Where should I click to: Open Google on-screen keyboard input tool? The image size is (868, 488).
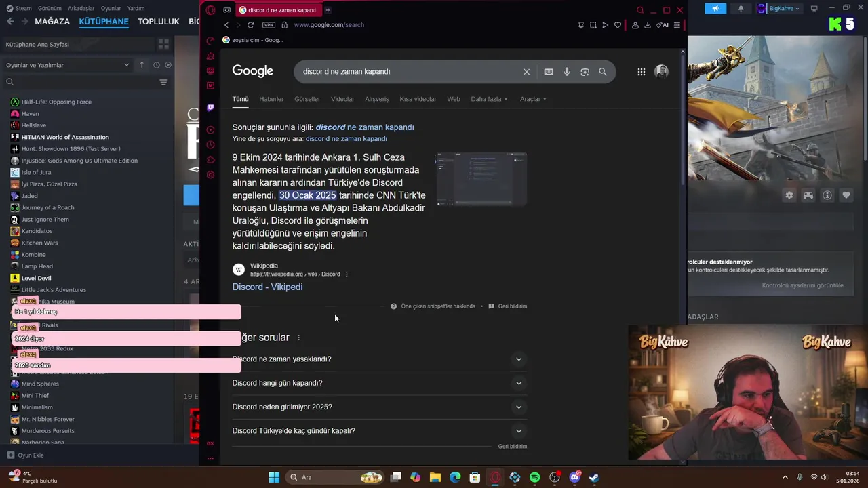(548, 72)
